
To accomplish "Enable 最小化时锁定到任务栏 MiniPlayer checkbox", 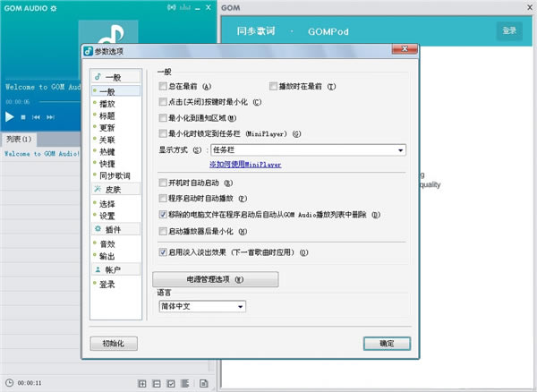I will 163,133.
